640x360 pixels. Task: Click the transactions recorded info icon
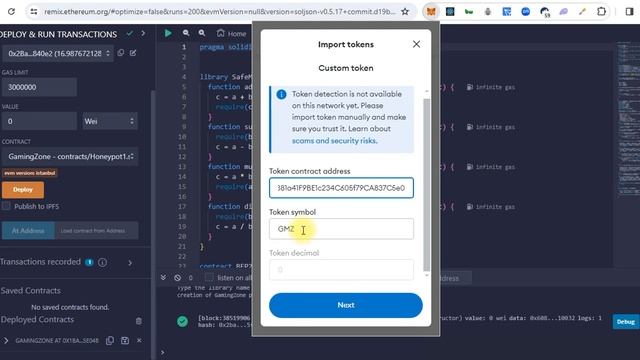pos(102,262)
